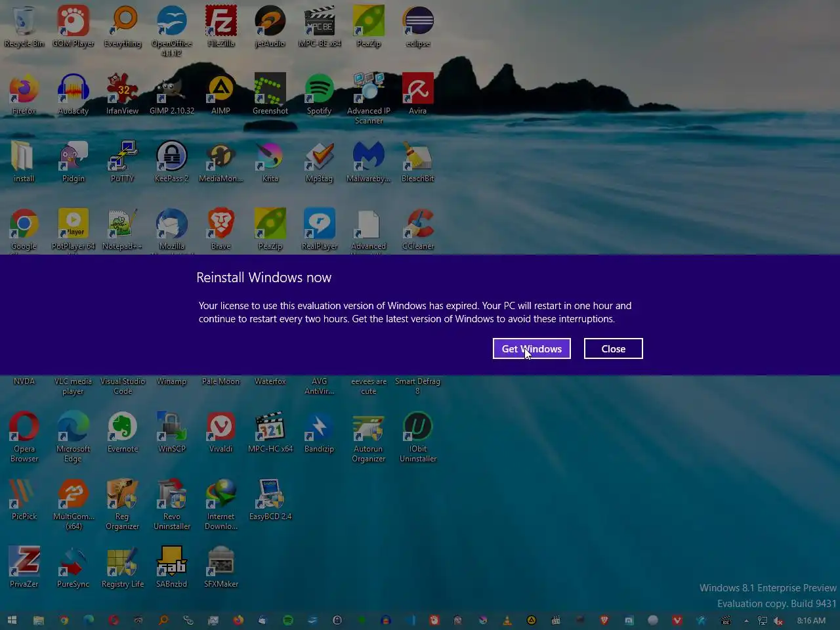Show hidden system tray icons
Image resolution: width=840 pixels, height=630 pixels.
[746, 621]
